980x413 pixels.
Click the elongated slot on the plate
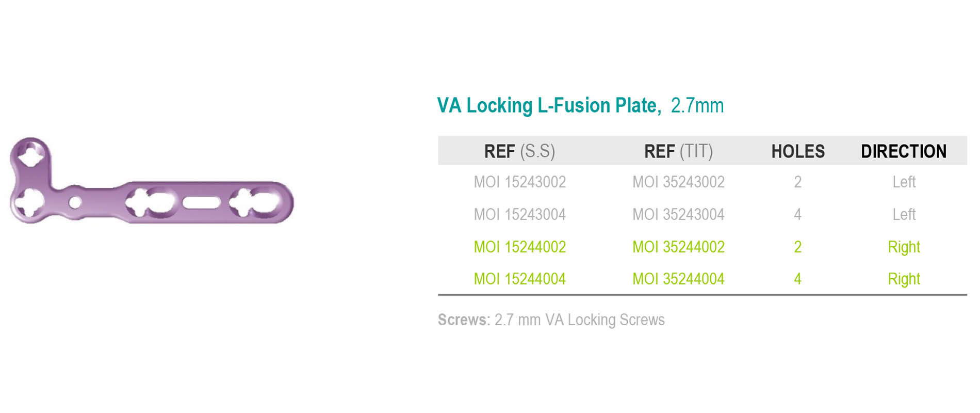click(x=202, y=202)
